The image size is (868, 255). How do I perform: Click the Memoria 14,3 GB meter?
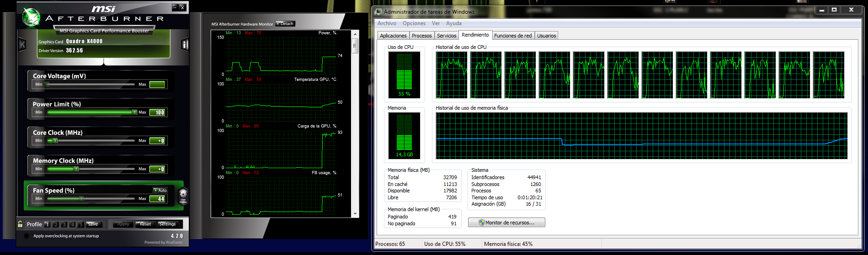[404, 136]
